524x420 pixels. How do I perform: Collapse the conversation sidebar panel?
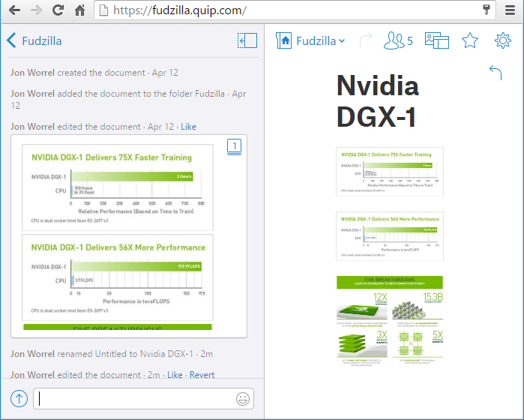click(247, 40)
